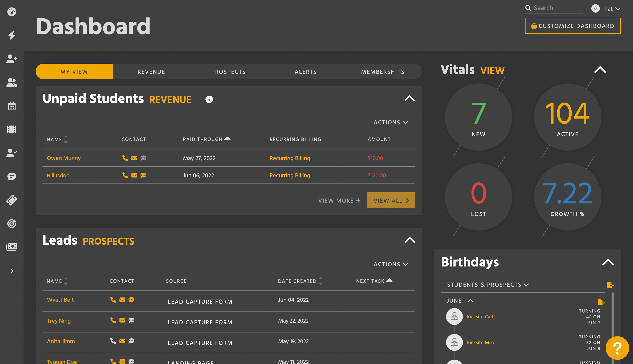Open the video/media sidebar icon

pyautogui.click(x=12, y=129)
